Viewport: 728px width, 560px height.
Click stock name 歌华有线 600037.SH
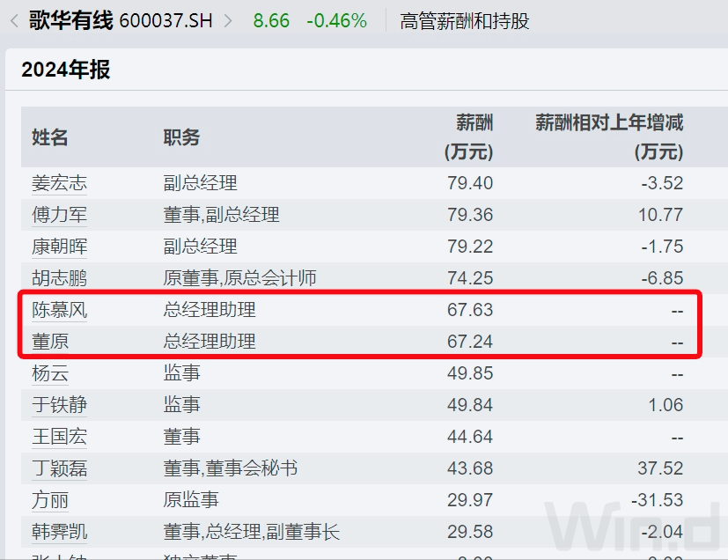(x=121, y=21)
